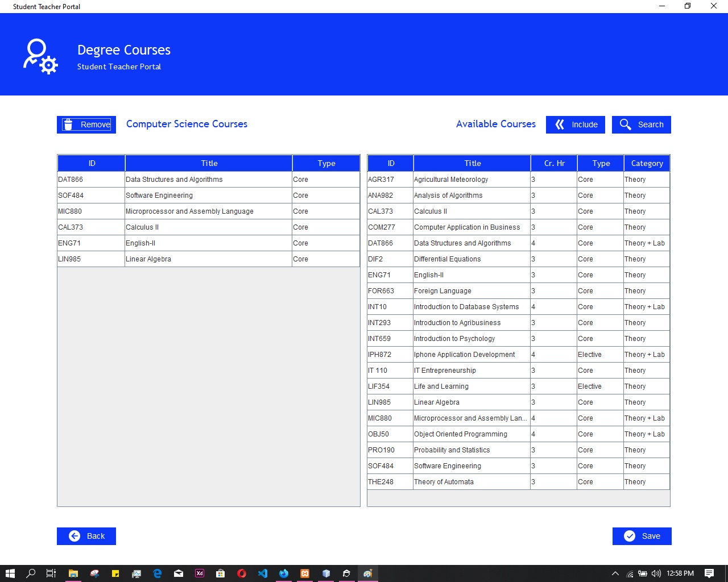Click the Title header in Computer Science Courses table

(209, 163)
